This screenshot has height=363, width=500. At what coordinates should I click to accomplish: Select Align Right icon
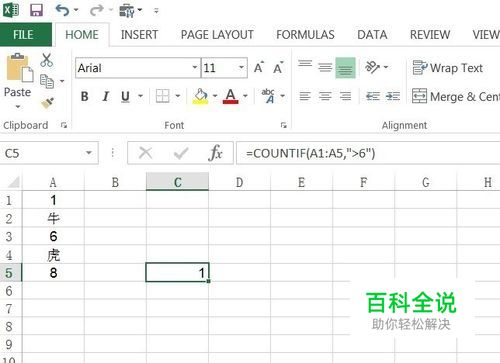(345, 96)
